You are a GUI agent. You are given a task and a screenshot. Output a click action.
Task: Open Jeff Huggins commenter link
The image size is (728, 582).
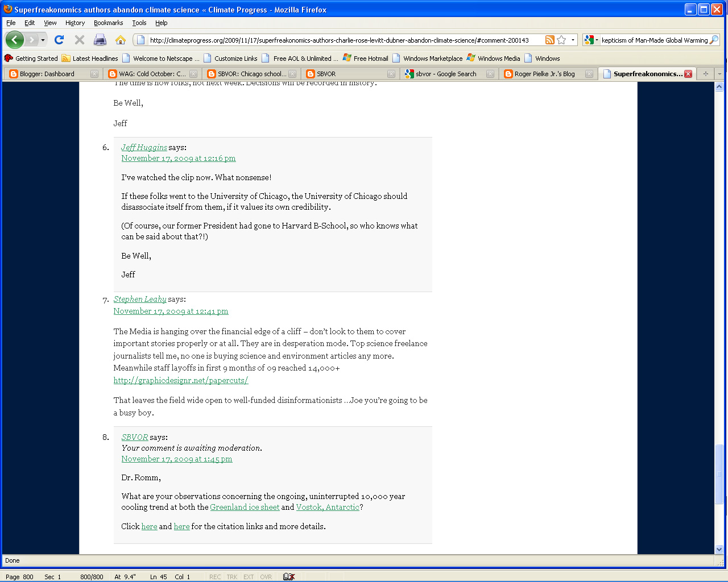(x=144, y=147)
